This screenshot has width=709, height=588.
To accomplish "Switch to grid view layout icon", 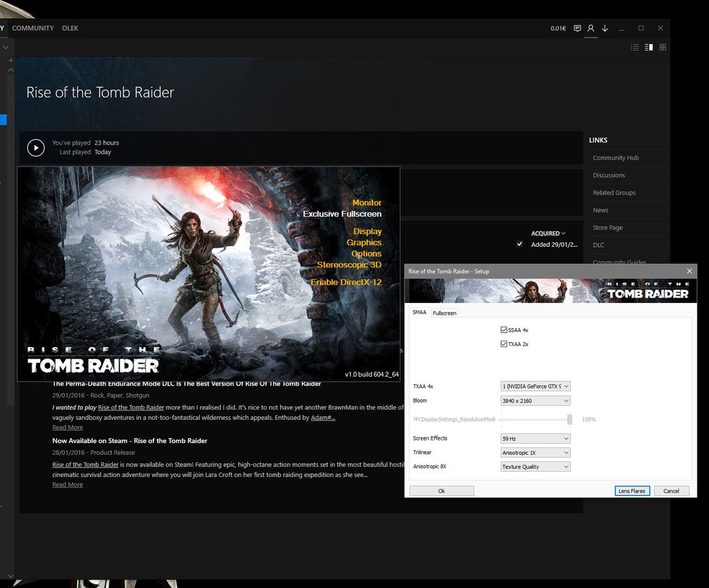I will coord(663,47).
